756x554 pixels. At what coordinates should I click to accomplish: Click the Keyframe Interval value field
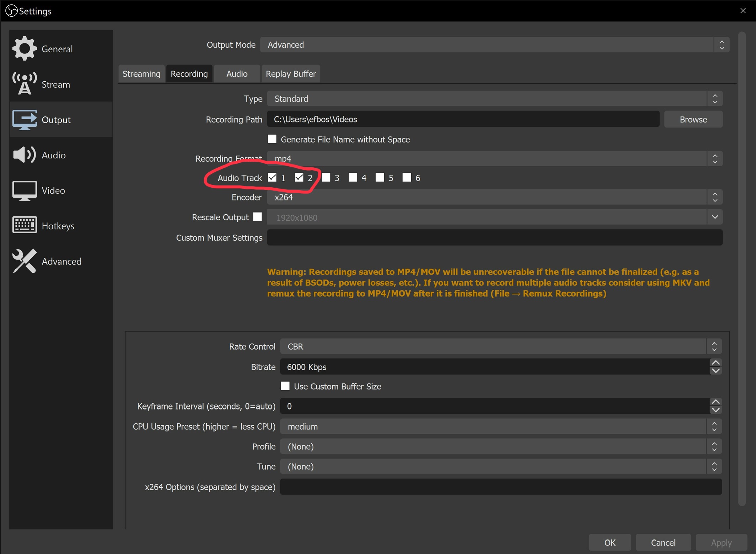pos(495,406)
